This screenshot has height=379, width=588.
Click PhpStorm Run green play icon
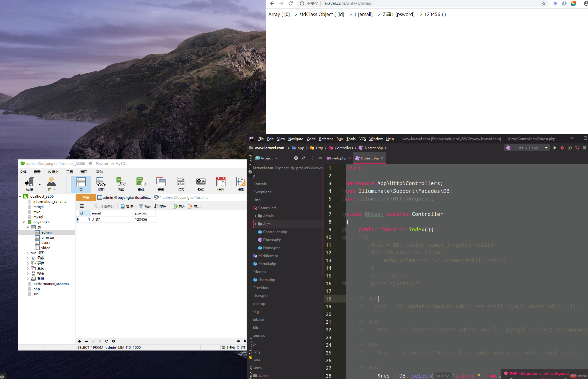click(x=555, y=148)
